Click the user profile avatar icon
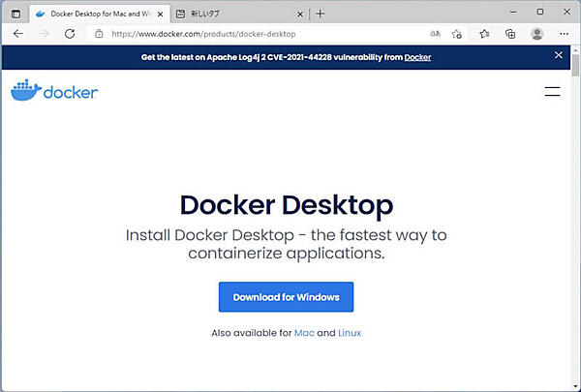Image resolution: width=581 pixels, height=392 pixels. tap(537, 33)
